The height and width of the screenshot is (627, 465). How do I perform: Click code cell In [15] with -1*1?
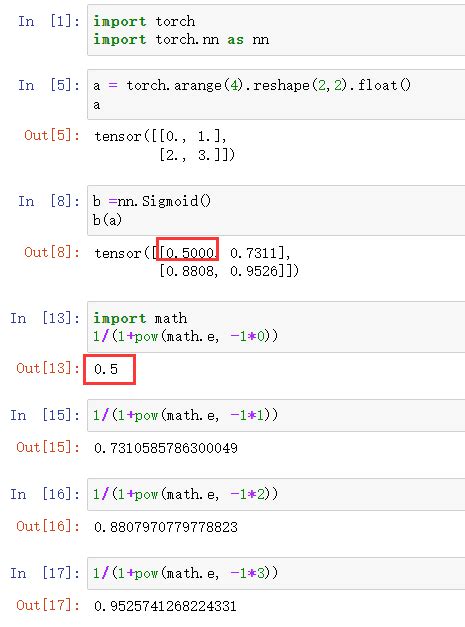276,415
